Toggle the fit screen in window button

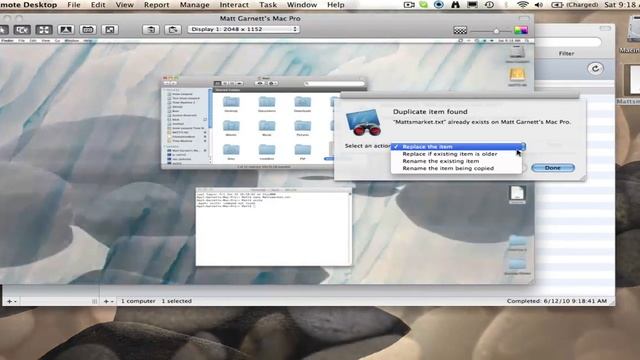(x=44, y=30)
